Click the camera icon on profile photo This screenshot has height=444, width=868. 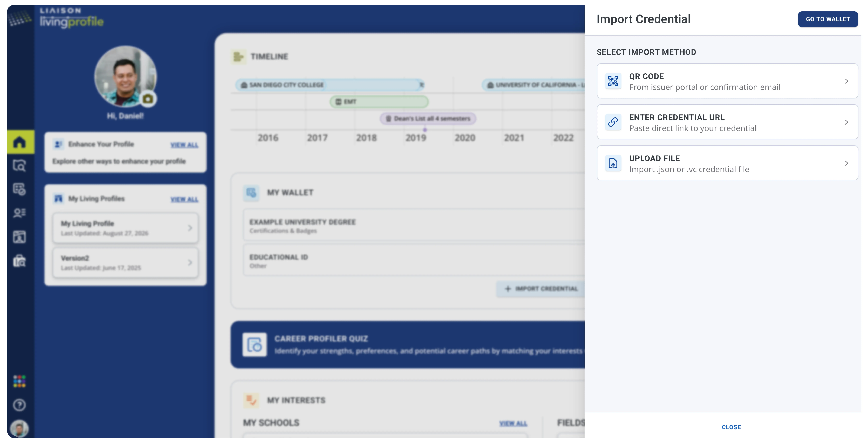pyautogui.click(x=148, y=99)
